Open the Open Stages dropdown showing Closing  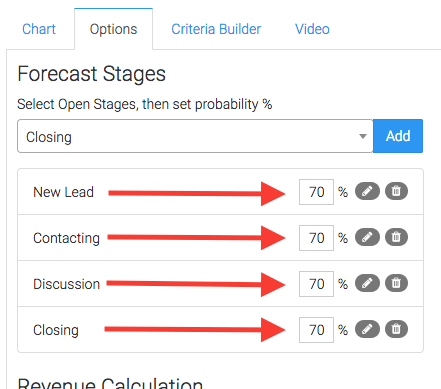click(195, 136)
